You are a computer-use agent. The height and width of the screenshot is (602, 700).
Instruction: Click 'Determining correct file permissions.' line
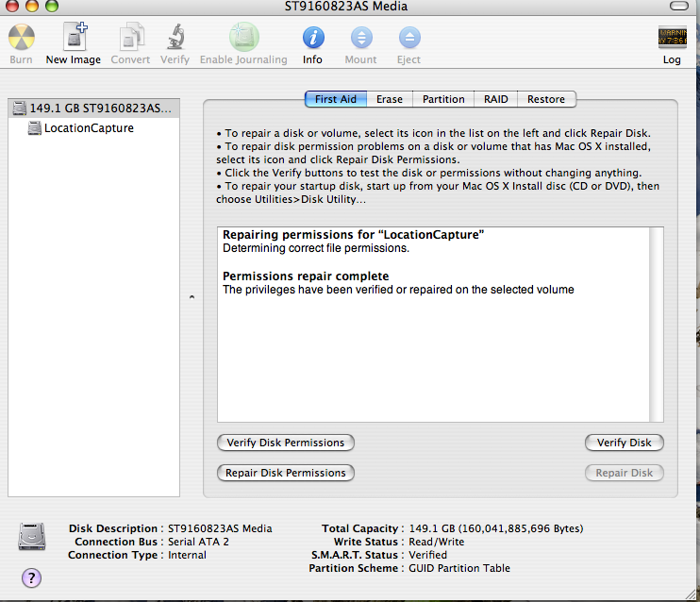tap(316, 248)
